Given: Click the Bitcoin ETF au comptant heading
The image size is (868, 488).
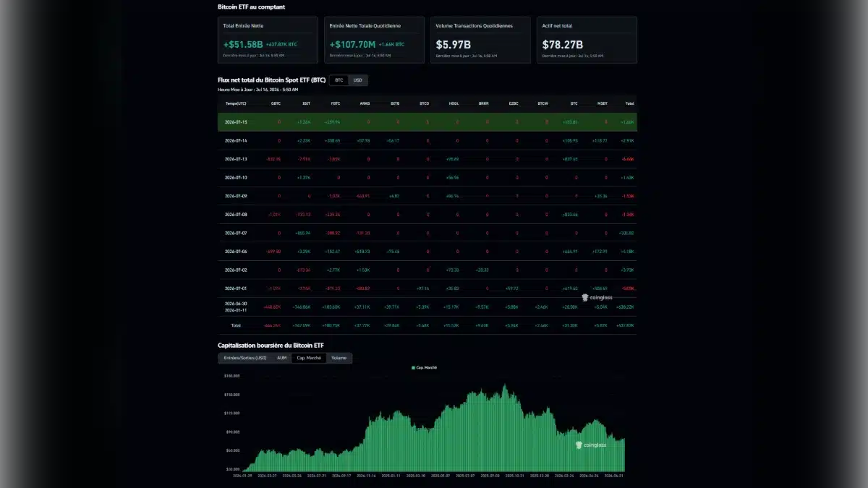Looking at the screenshot, I should click(251, 7).
